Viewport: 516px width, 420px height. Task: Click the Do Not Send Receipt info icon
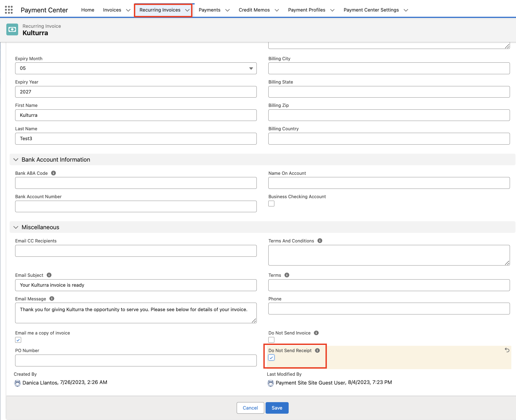(x=318, y=350)
